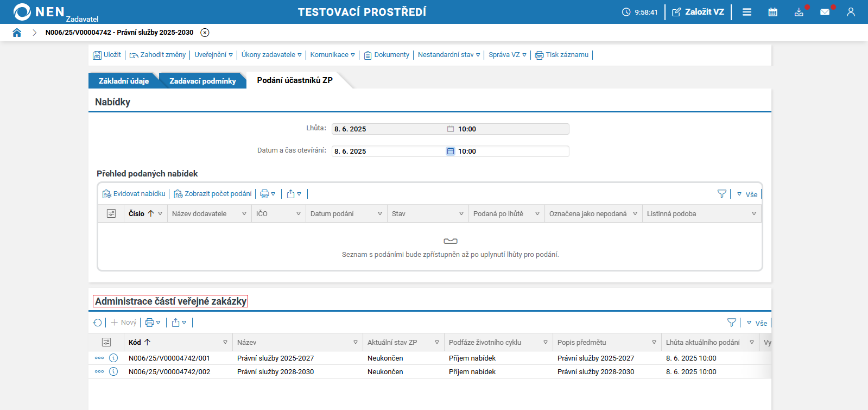Go to the home icon in breadcrumb
This screenshot has height=410, width=868.
pos(17,33)
